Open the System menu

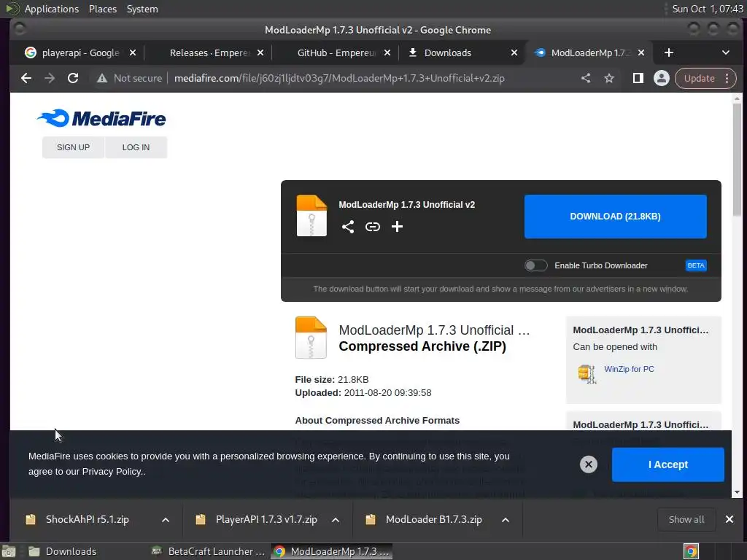(142, 9)
